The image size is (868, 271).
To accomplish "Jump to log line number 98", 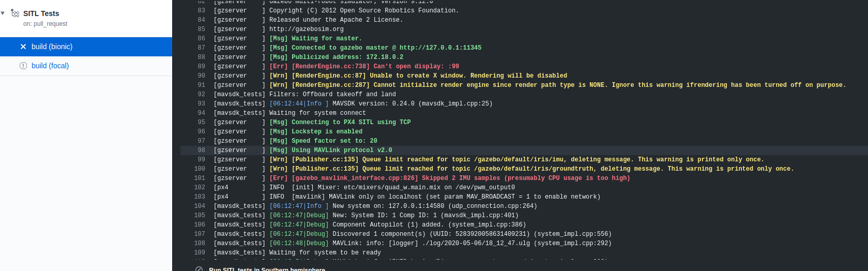I will point(201,150).
